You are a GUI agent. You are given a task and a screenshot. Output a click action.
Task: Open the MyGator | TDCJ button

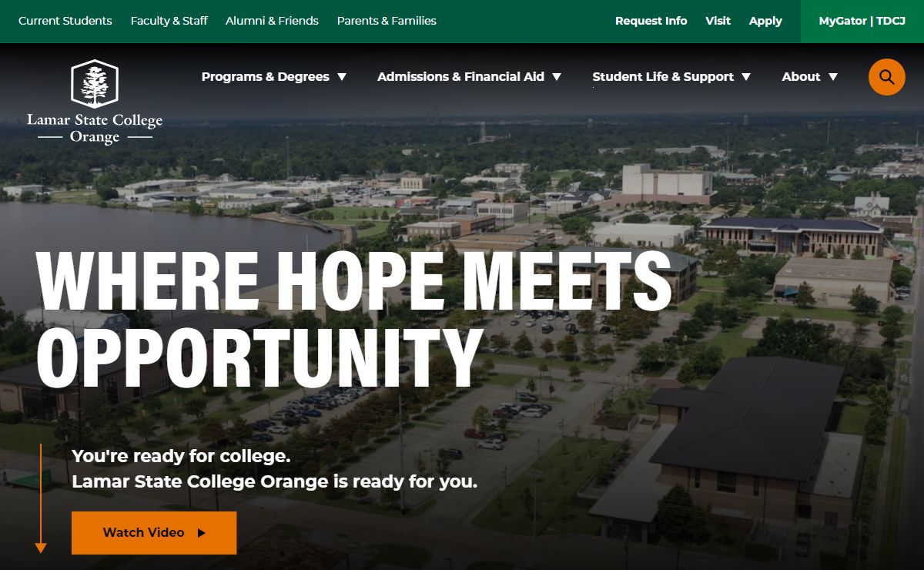tap(862, 21)
